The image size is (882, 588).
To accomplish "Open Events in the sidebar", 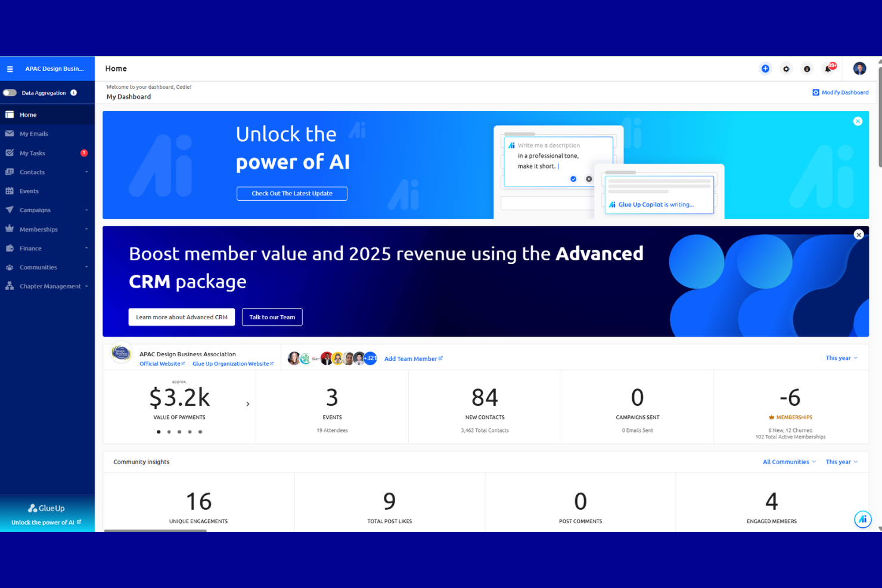I will (x=47, y=191).
